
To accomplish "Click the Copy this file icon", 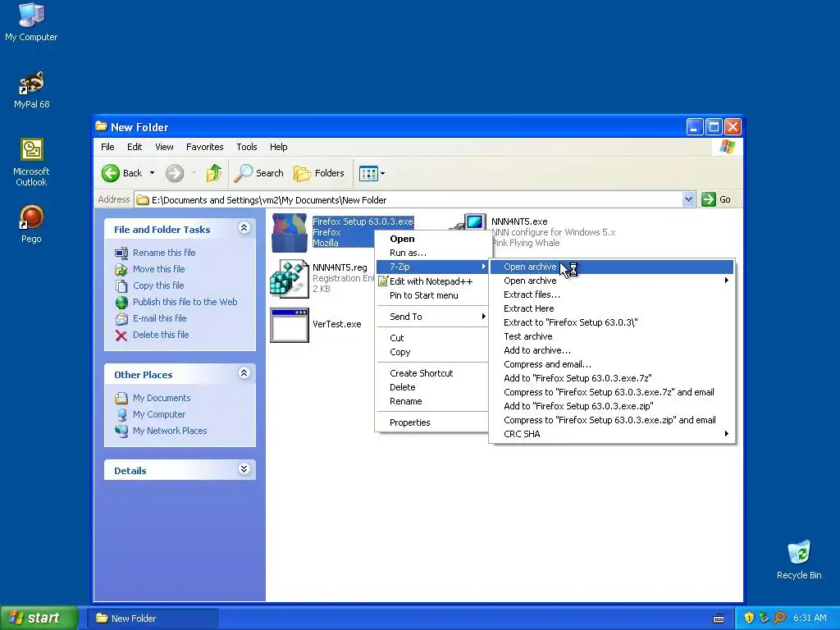I will tap(121, 285).
